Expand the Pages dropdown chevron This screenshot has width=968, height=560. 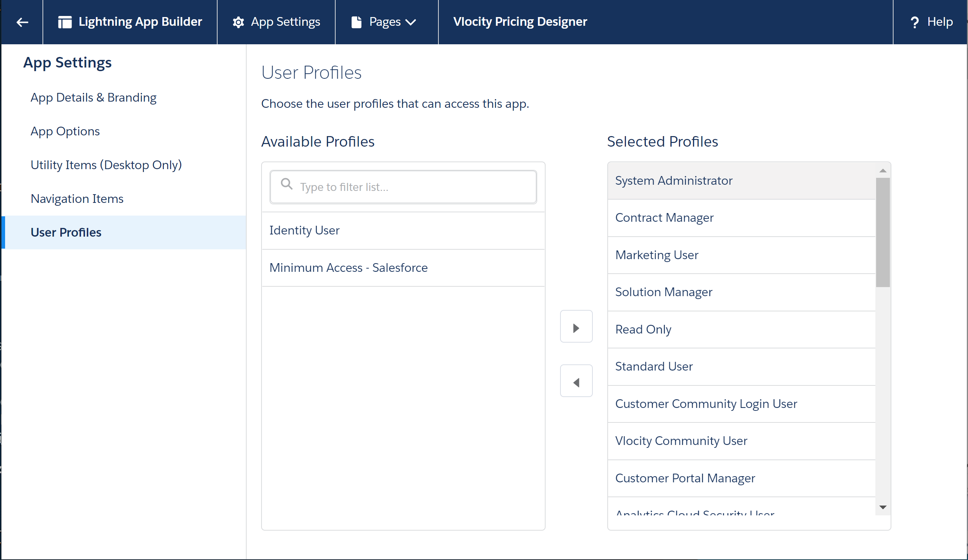(x=412, y=22)
